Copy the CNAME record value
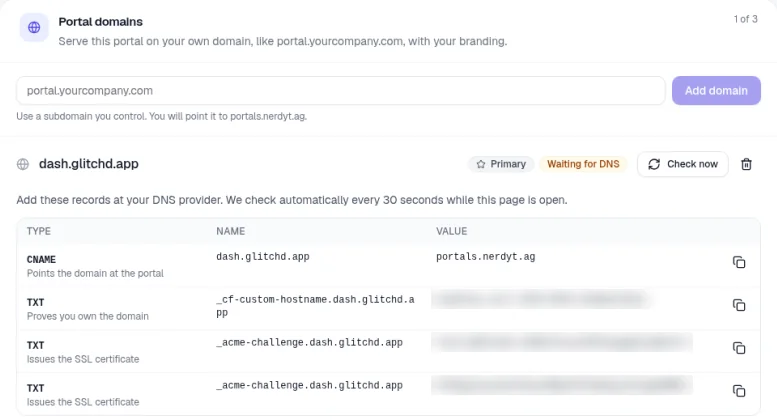Screen dimensions: 777x420 click(739, 262)
